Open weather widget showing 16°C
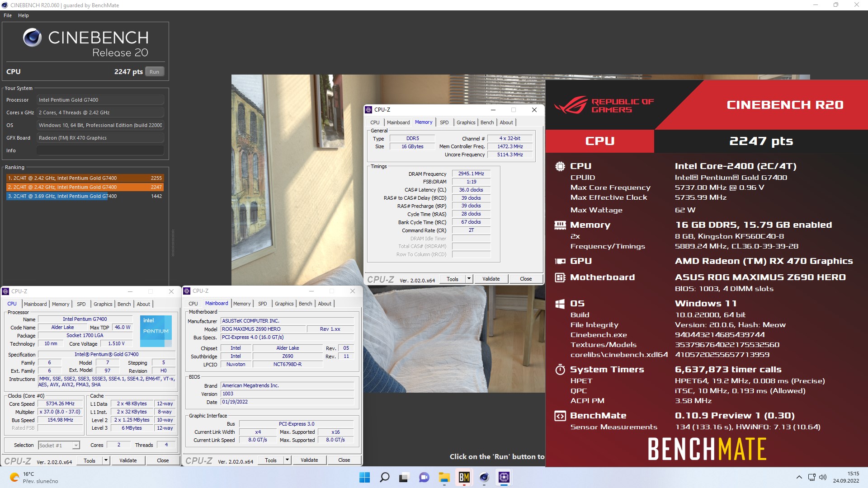The width and height of the screenshot is (868, 488). tap(34, 477)
